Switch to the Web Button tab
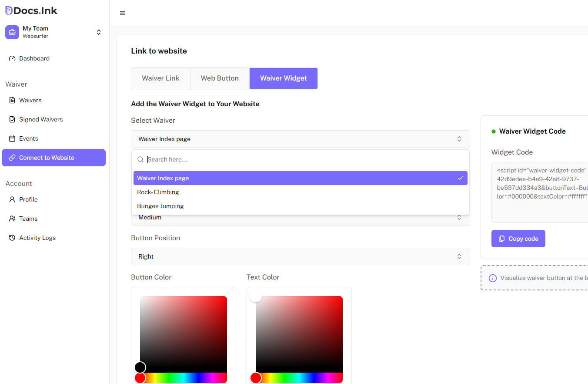The width and height of the screenshot is (588, 384). click(220, 78)
